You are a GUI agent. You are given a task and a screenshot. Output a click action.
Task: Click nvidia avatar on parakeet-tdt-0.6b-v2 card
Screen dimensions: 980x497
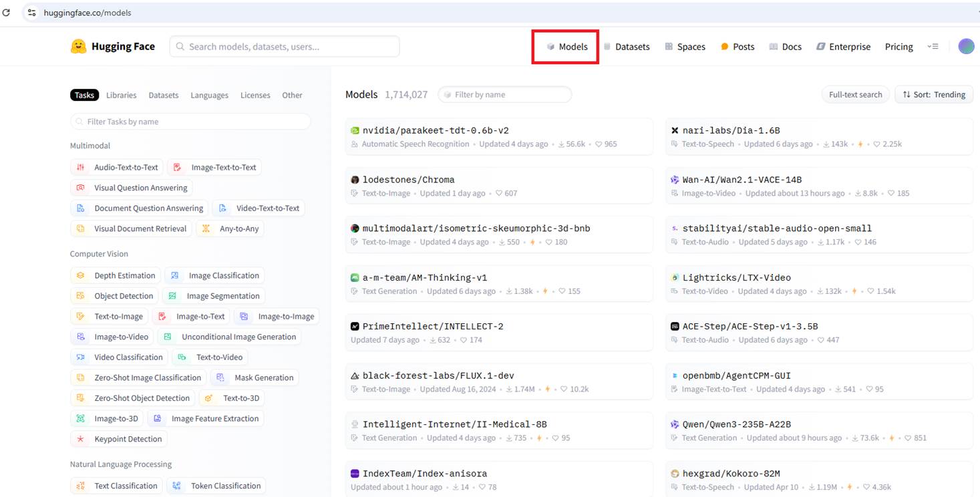coord(355,131)
